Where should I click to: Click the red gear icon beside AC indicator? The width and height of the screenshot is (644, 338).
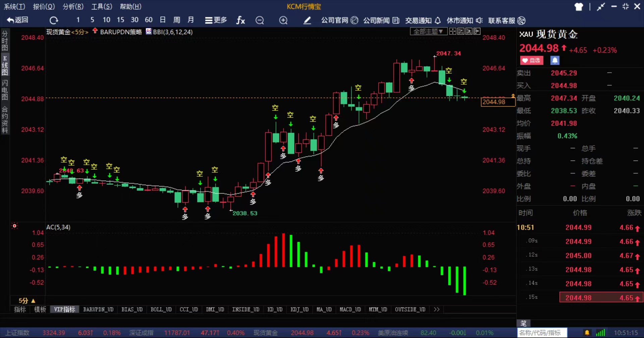pos(14,226)
